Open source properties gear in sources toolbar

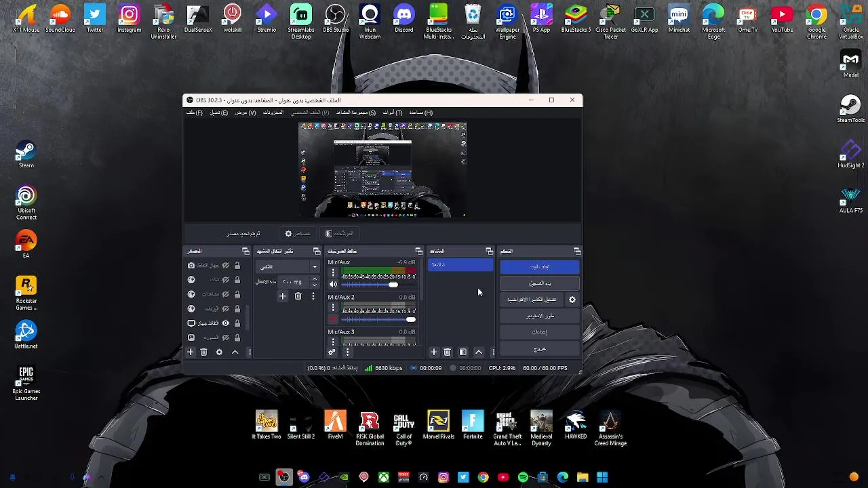pos(219,352)
